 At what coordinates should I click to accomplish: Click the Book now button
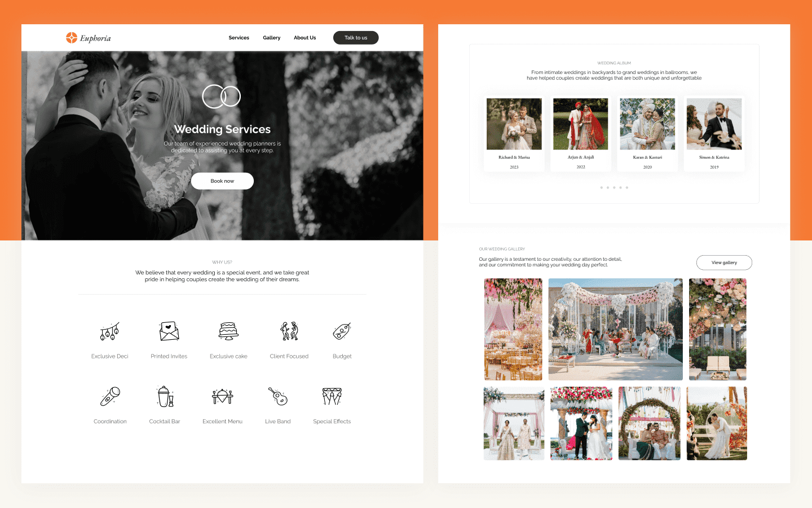[x=222, y=181]
